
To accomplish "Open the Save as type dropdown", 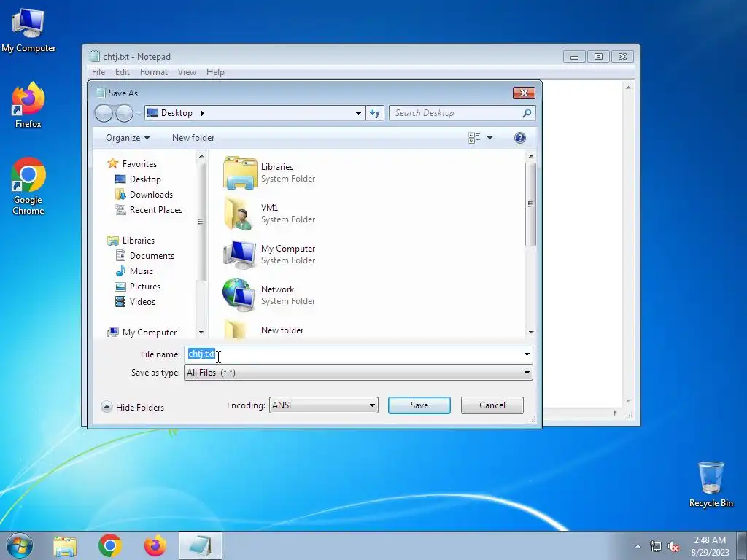I will click(358, 373).
